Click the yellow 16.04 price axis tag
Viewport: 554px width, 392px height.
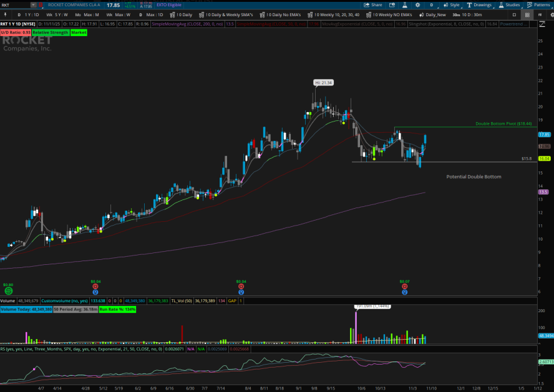[544, 159]
